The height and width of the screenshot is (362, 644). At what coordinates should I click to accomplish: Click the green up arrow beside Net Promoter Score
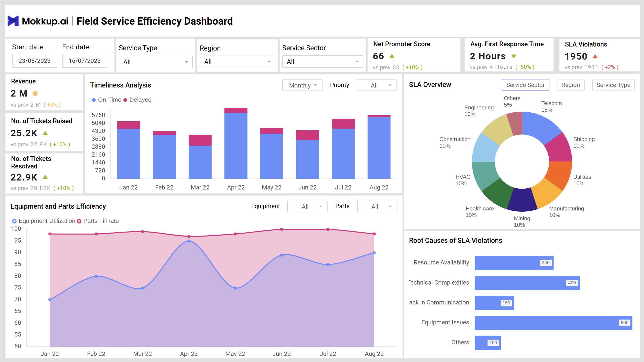[392, 56]
